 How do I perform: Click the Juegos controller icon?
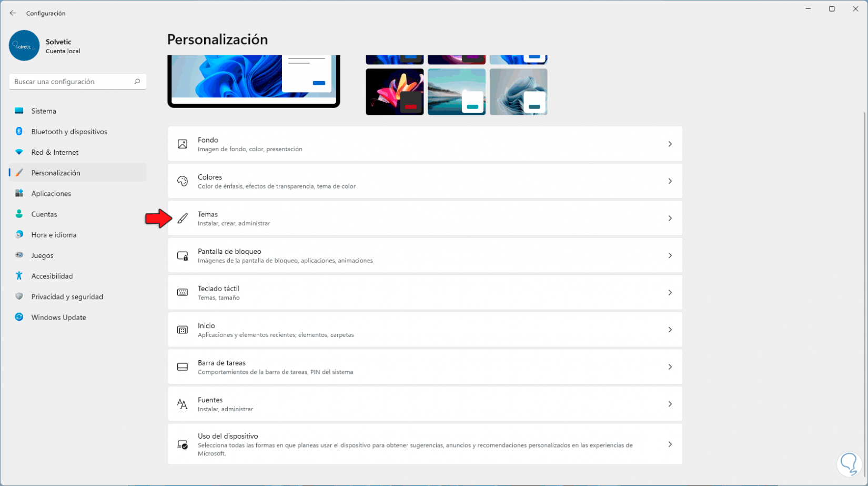[x=19, y=255]
